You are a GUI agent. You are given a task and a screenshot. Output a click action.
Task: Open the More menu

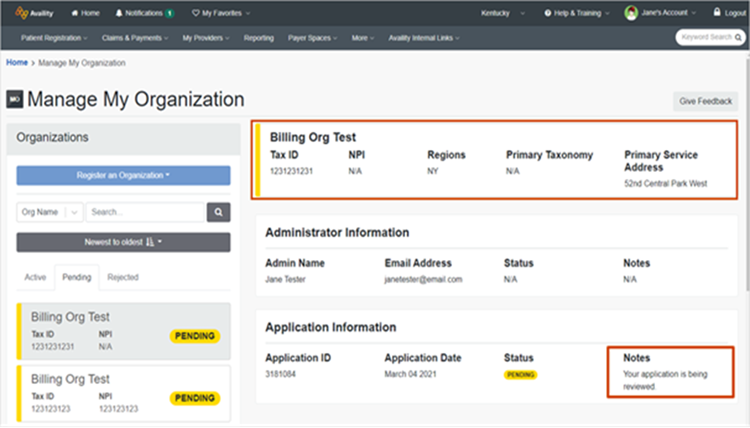(363, 38)
